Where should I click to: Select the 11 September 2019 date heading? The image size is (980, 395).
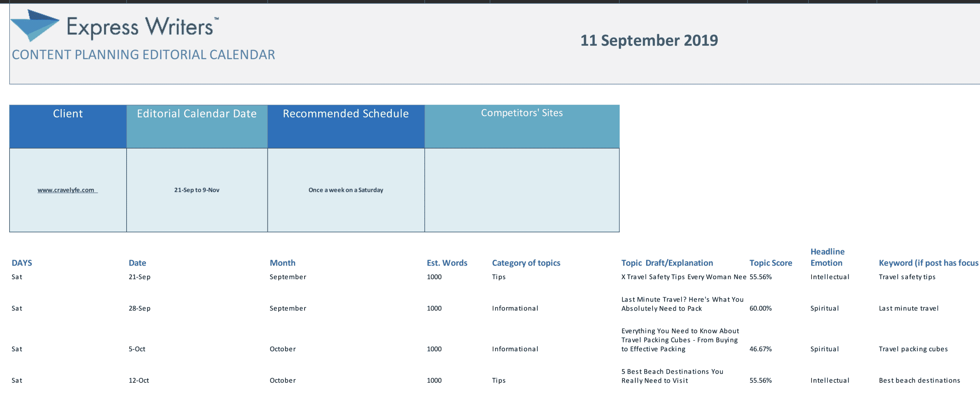tap(649, 40)
